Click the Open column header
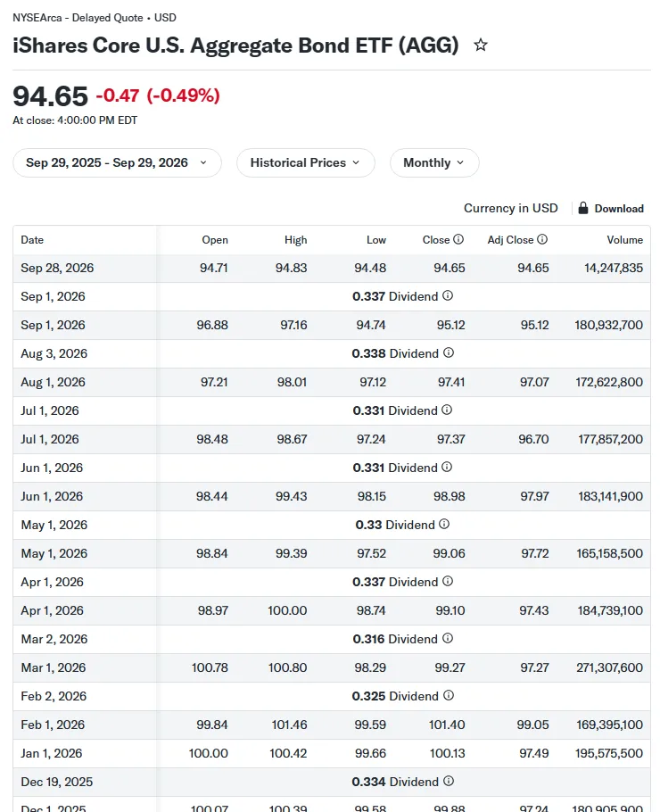This screenshot has width=660, height=812. click(x=215, y=240)
